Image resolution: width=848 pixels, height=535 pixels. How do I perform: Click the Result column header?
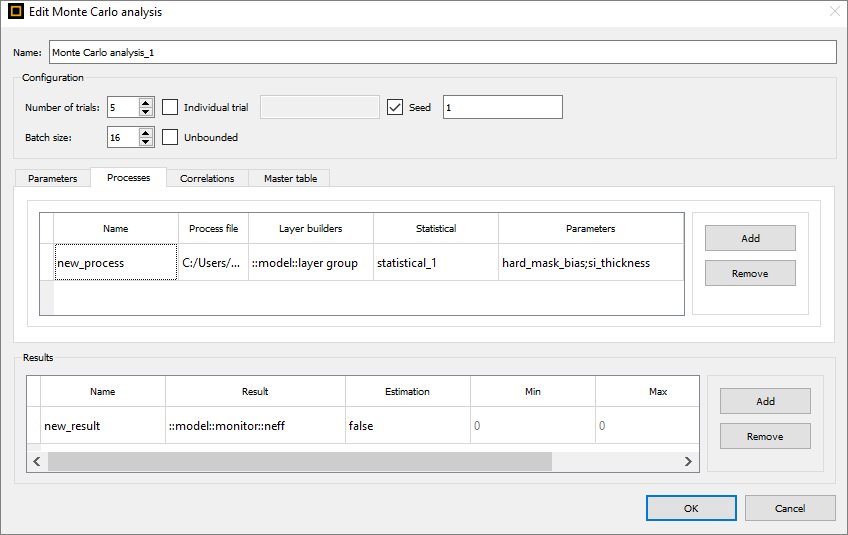[255, 391]
